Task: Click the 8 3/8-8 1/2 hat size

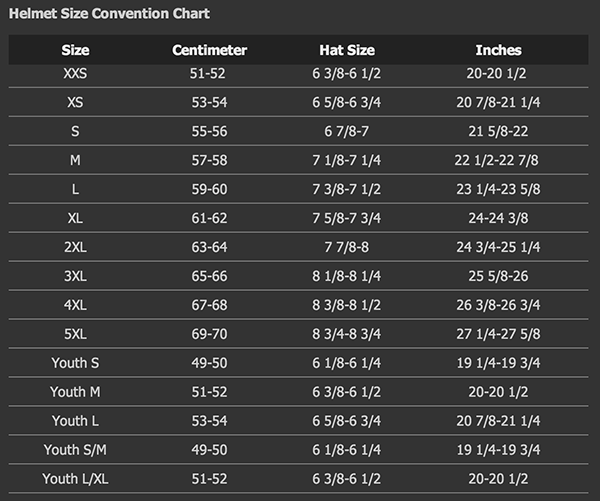Action: tap(347, 305)
